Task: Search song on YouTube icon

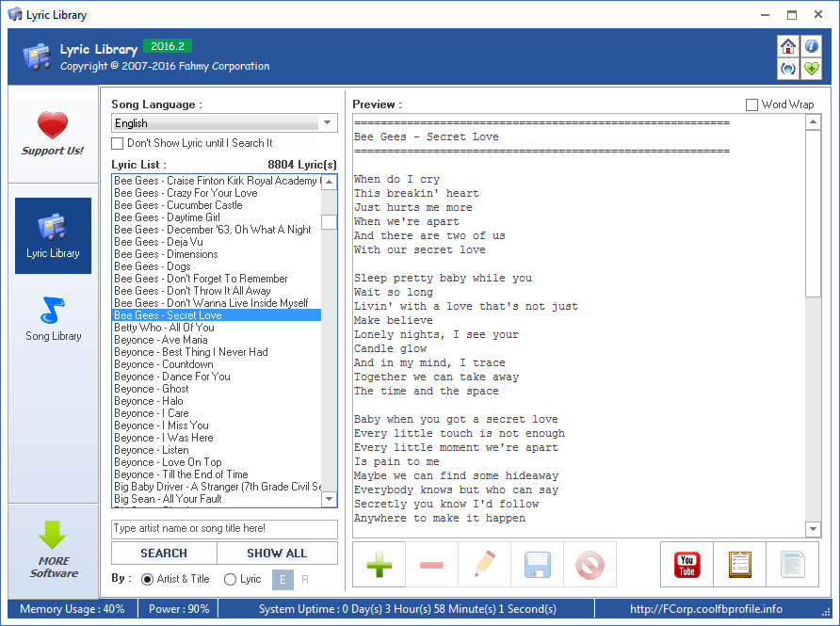Action: point(687,565)
